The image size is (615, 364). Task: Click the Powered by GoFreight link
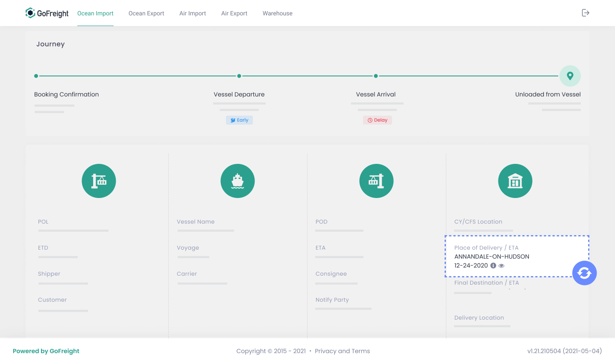click(46, 351)
